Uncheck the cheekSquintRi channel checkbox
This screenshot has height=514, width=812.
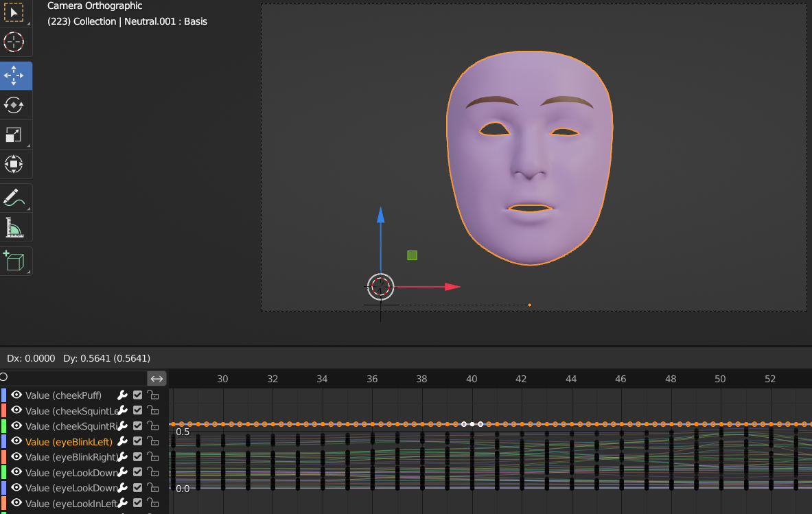(137, 426)
